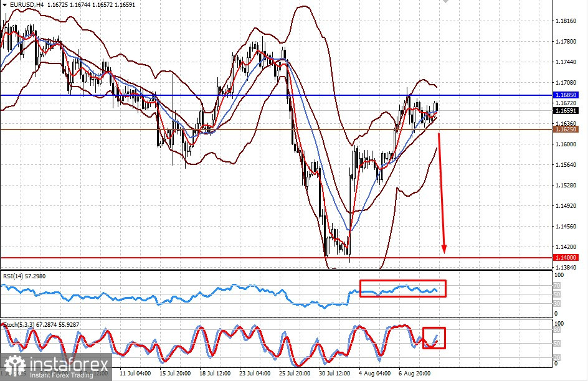Click the 1.16000 price axis label
Viewport: 588px width, 381px height.
tap(566, 144)
